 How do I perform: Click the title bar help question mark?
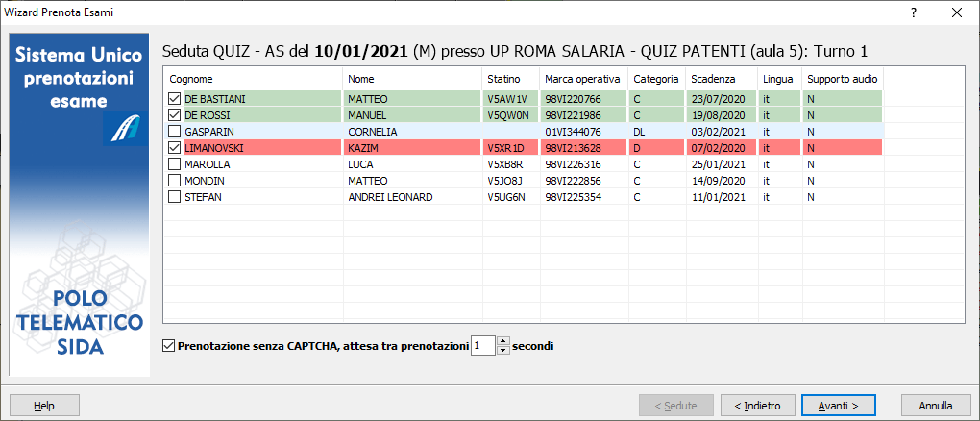913,12
